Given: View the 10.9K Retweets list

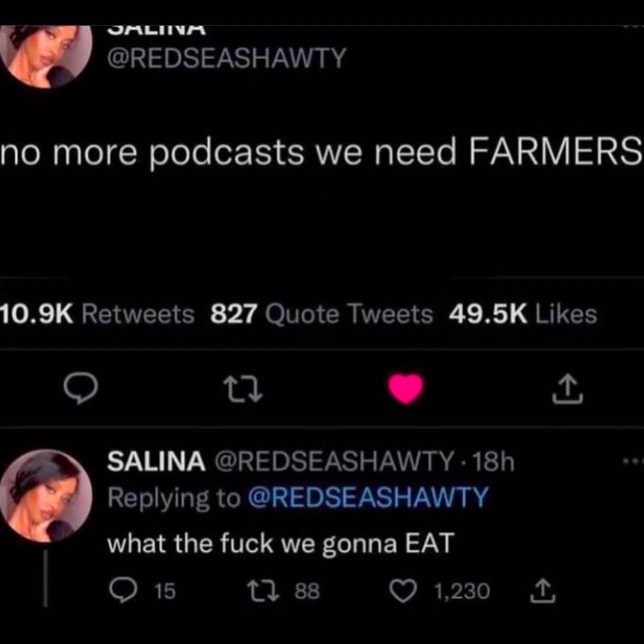Looking at the screenshot, I should [x=97, y=314].
